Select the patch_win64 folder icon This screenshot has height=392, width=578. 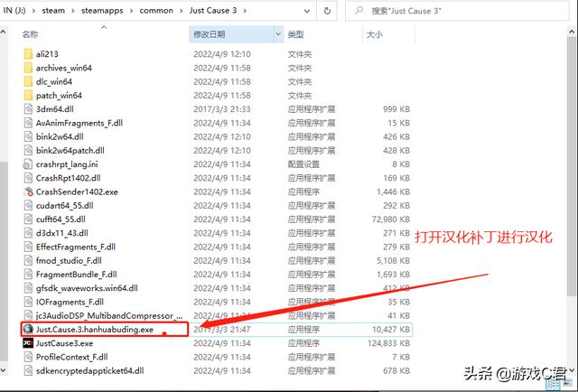click(28, 95)
